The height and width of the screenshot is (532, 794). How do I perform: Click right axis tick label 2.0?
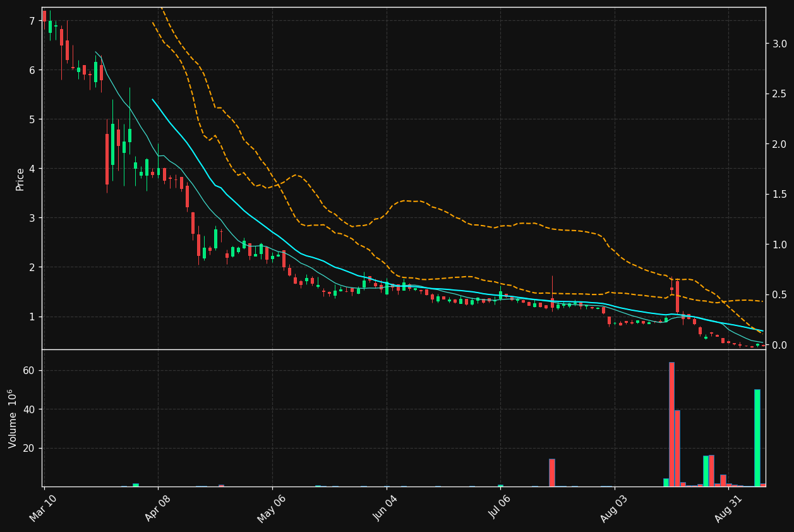tap(779, 144)
